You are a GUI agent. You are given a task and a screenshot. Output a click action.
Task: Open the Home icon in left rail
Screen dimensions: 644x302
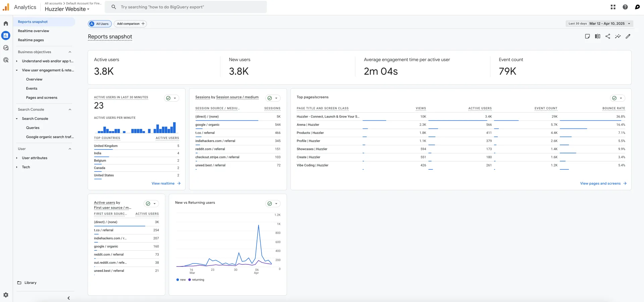pyautogui.click(x=6, y=23)
